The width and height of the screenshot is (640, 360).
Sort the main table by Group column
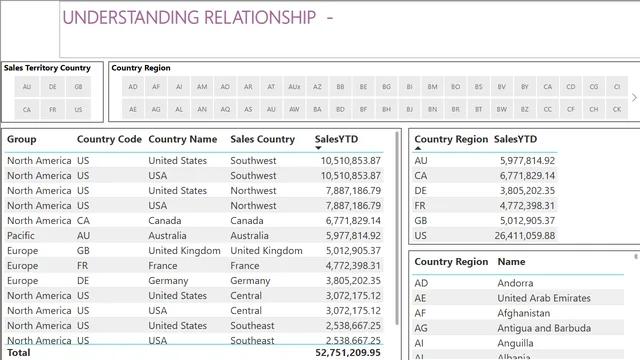(x=22, y=139)
